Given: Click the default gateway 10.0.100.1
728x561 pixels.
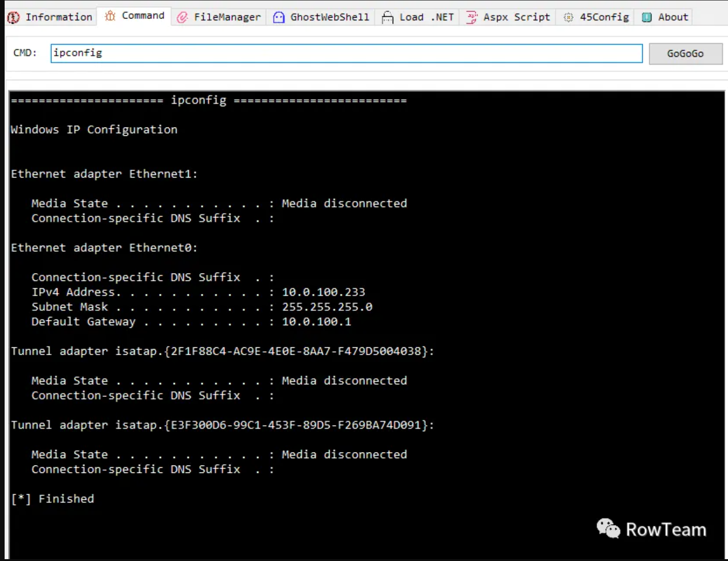Looking at the screenshot, I should 317,322.
